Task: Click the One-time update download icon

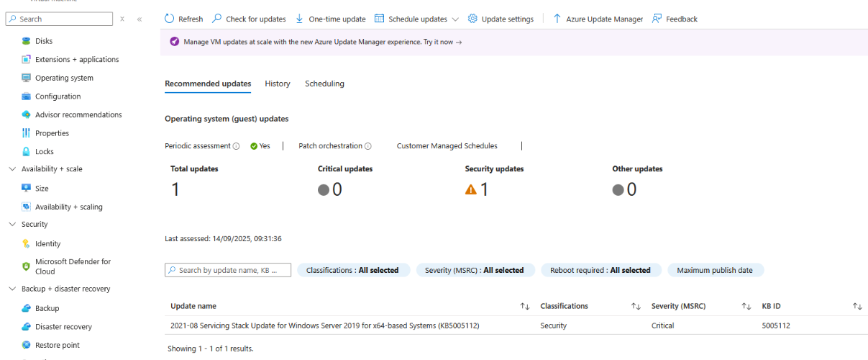Action: click(300, 19)
